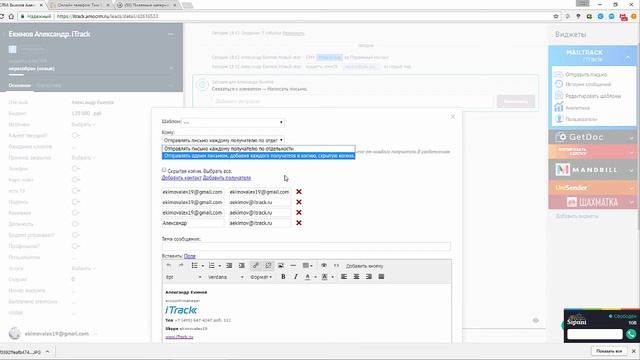Insert a horizontal line

(x=293, y=266)
